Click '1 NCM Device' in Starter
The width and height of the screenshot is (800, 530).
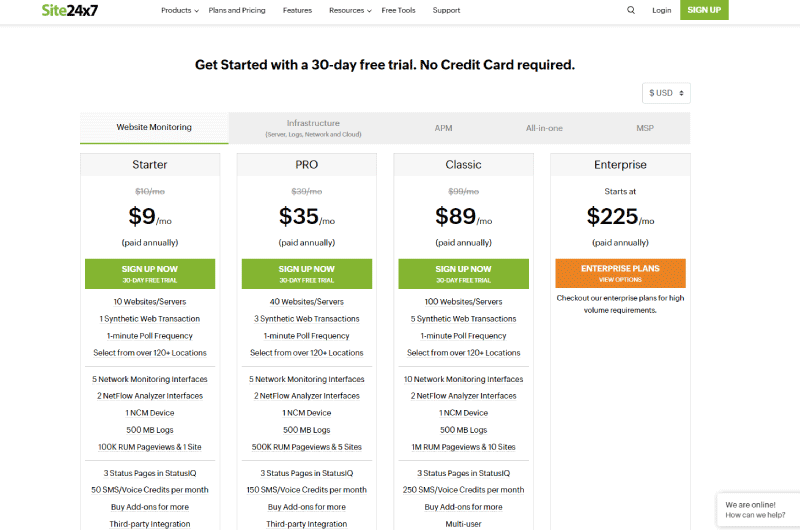pyautogui.click(x=150, y=413)
